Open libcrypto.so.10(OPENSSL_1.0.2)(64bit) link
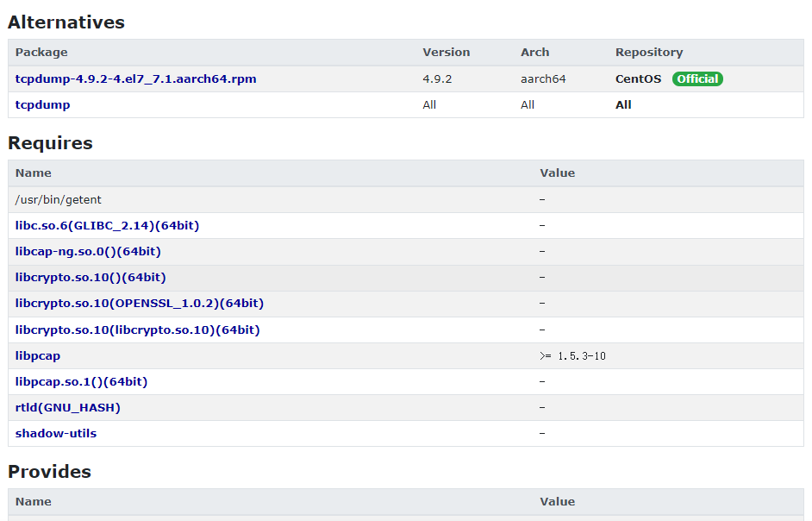 click(x=140, y=304)
